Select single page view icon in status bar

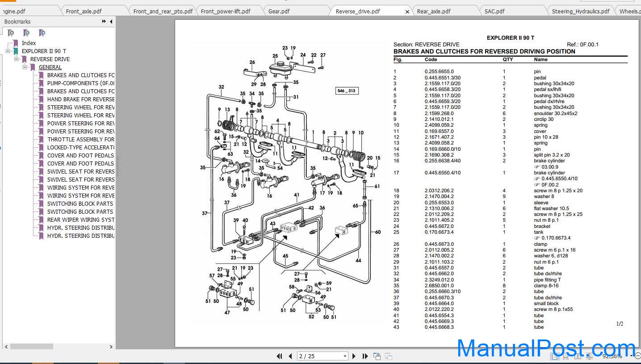(x=554, y=356)
